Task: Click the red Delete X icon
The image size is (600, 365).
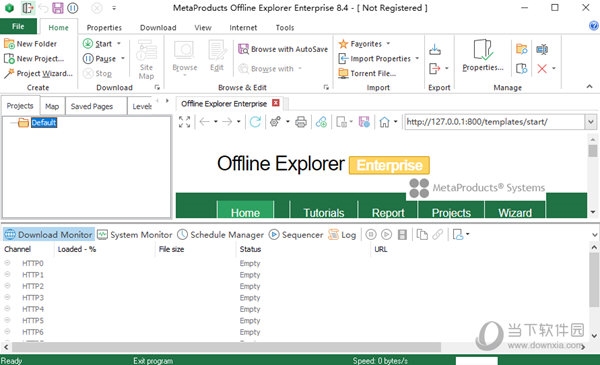Action: (x=542, y=69)
